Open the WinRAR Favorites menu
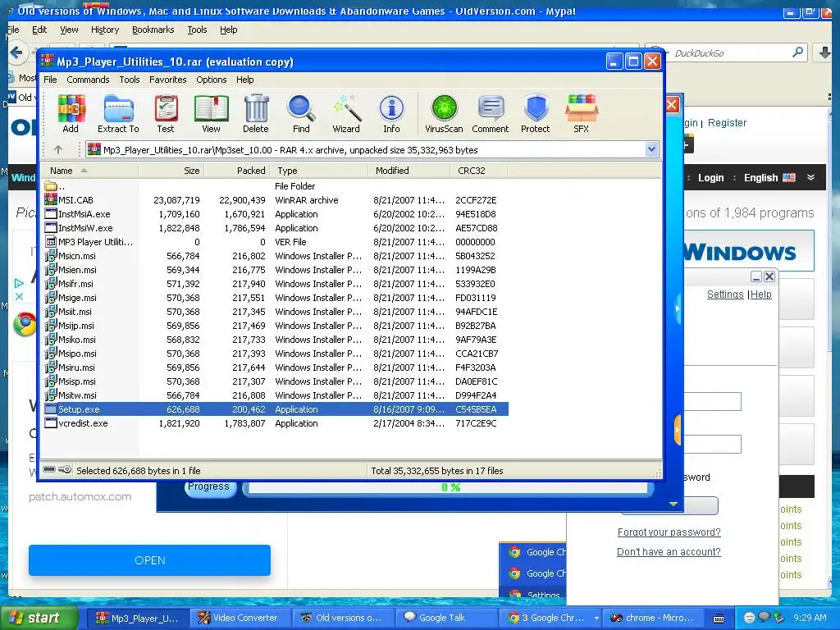 [167, 80]
